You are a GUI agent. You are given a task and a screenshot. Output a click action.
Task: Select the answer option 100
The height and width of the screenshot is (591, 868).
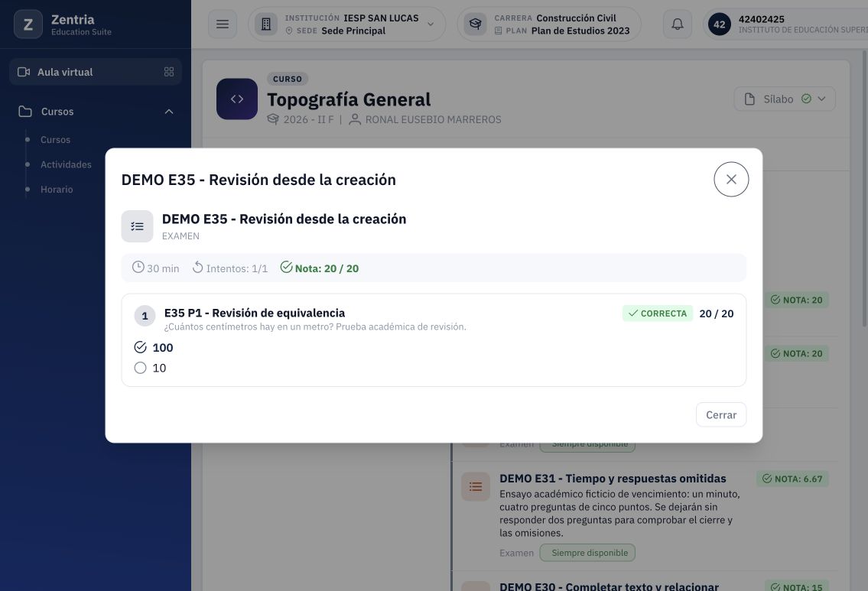[x=154, y=348]
